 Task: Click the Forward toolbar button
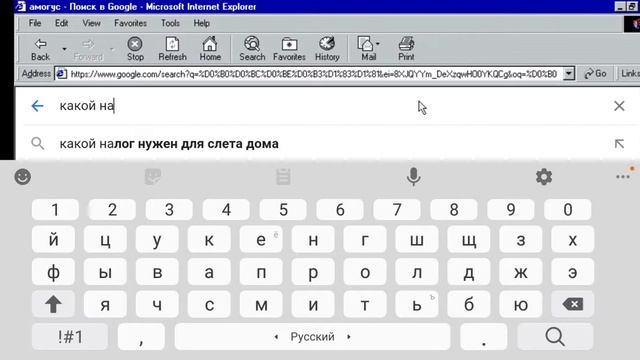click(x=88, y=49)
